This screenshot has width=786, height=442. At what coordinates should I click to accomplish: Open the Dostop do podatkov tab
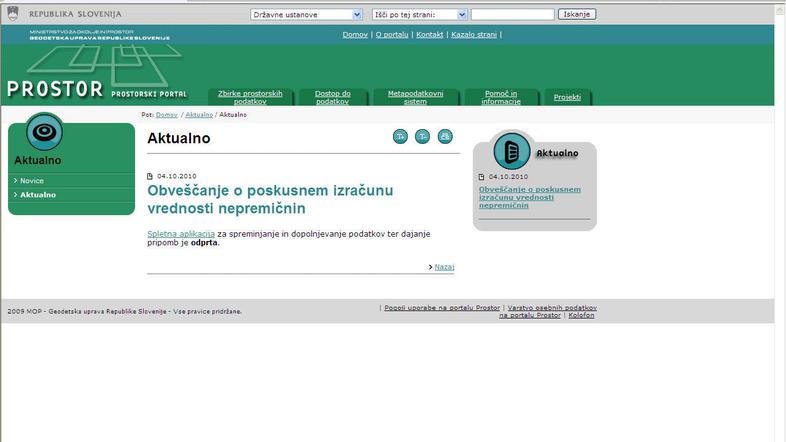point(333,97)
